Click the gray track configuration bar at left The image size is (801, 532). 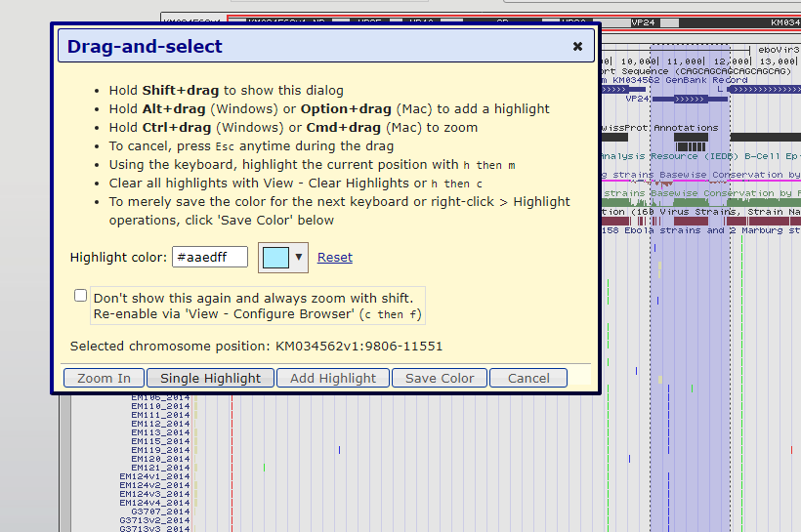click(x=64, y=459)
